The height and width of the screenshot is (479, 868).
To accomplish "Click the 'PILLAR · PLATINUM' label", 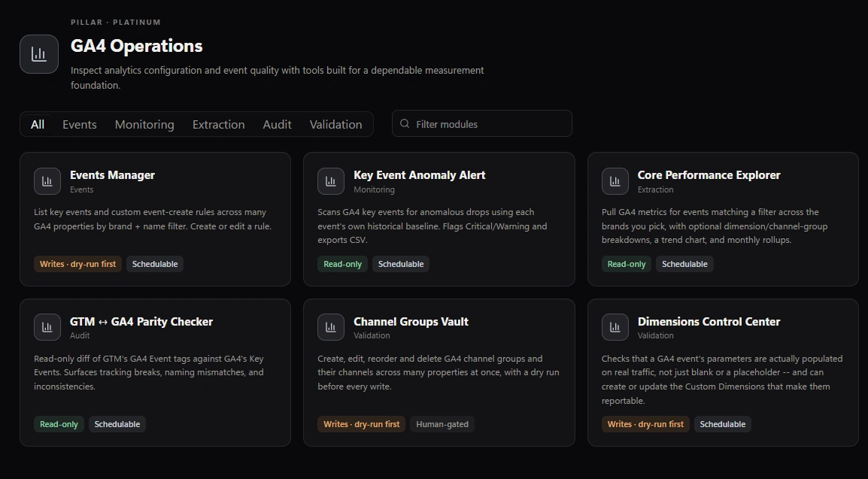I will tap(116, 22).
